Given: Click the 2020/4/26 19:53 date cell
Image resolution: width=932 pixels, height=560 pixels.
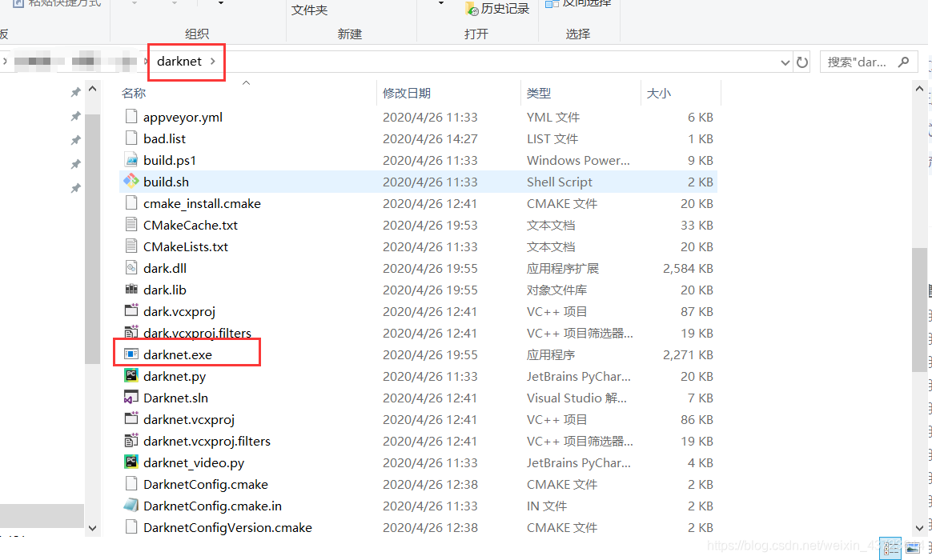Looking at the screenshot, I should [430, 225].
